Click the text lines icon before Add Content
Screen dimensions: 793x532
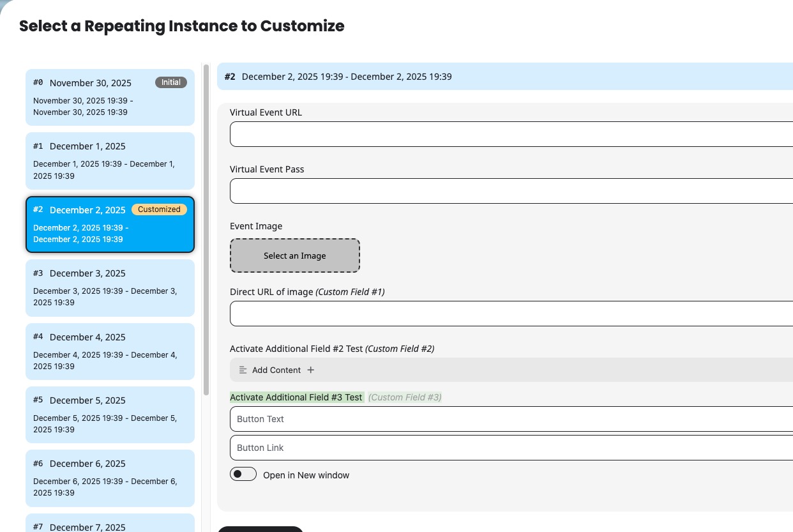243,370
